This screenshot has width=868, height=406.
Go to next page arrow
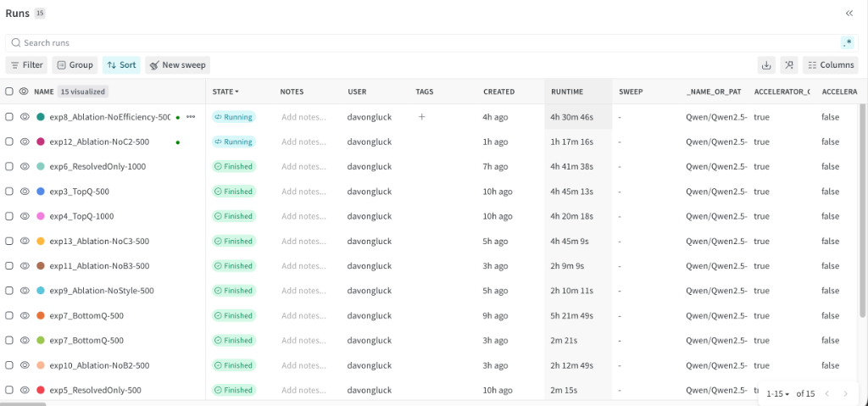coord(844,393)
